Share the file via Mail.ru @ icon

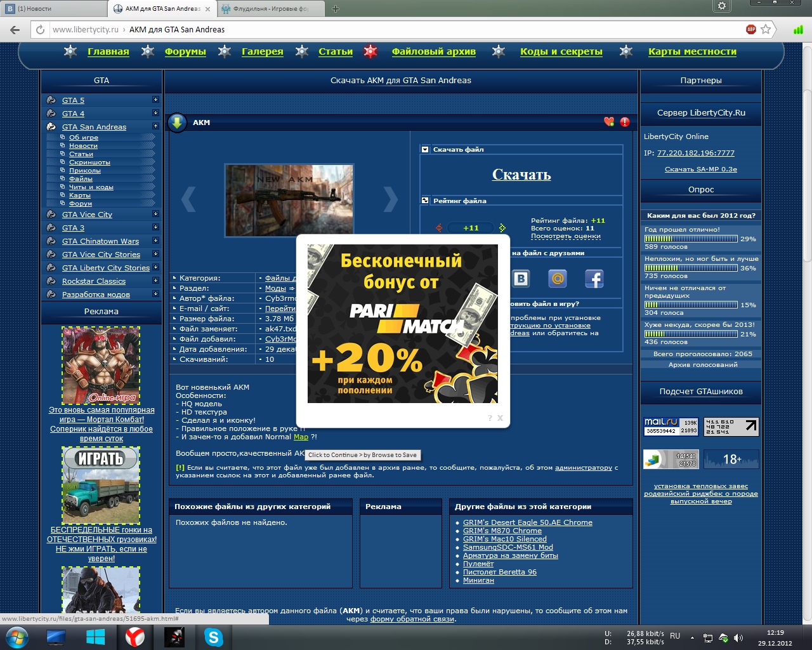click(557, 278)
